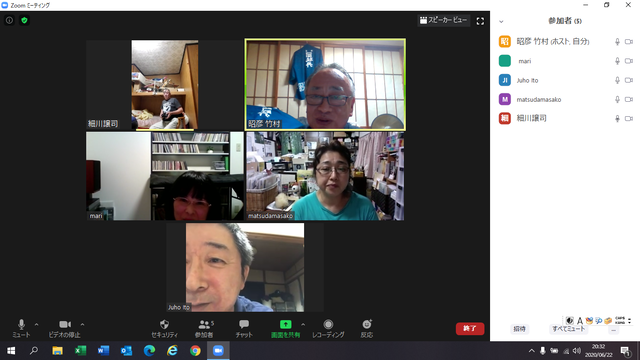Expand audio options arrow beside mute

click(x=36, y=325)
